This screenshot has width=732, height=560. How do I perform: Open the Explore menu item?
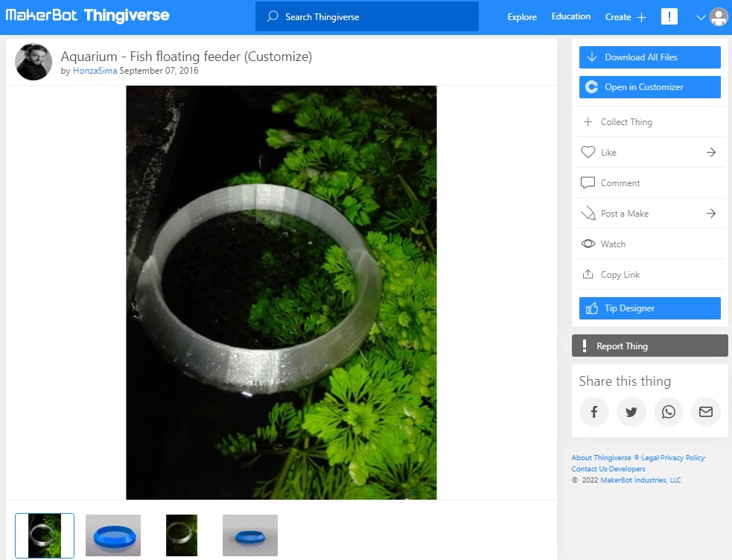[522, 17]
